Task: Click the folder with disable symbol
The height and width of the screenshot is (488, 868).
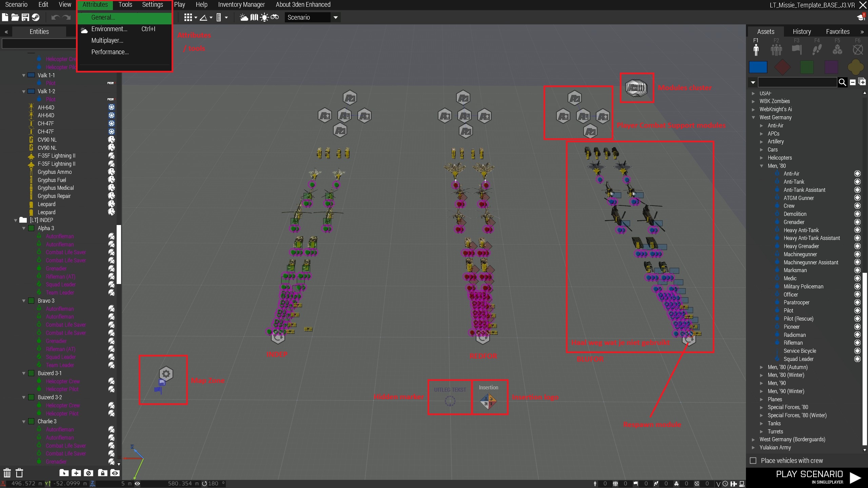Action: tap(88, 473)
